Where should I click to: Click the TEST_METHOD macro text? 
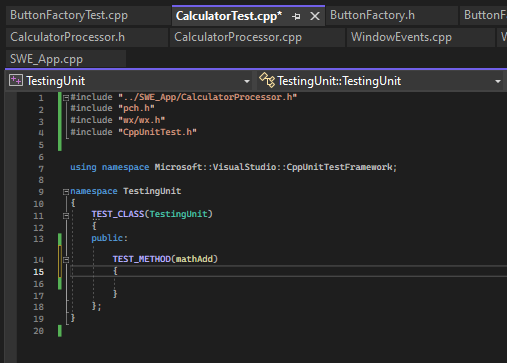coord(142,259)
